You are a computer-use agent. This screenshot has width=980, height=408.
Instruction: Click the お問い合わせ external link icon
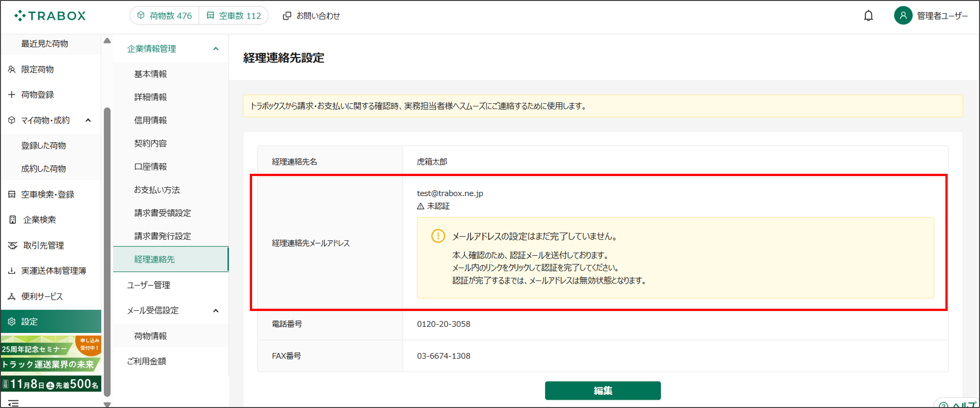[x=287, y=15]
